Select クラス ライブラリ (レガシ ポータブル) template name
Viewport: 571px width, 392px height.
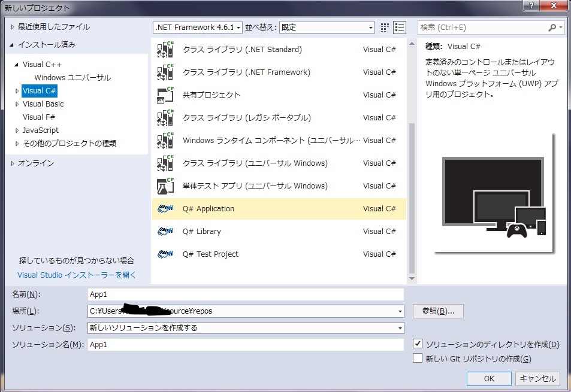(x=247, y=117)
